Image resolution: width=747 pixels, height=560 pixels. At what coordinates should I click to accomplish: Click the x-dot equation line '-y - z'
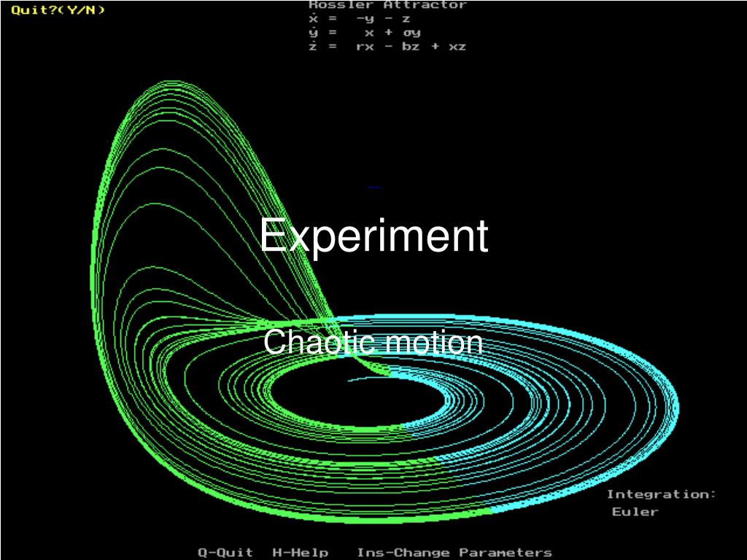tap(360, 19)
